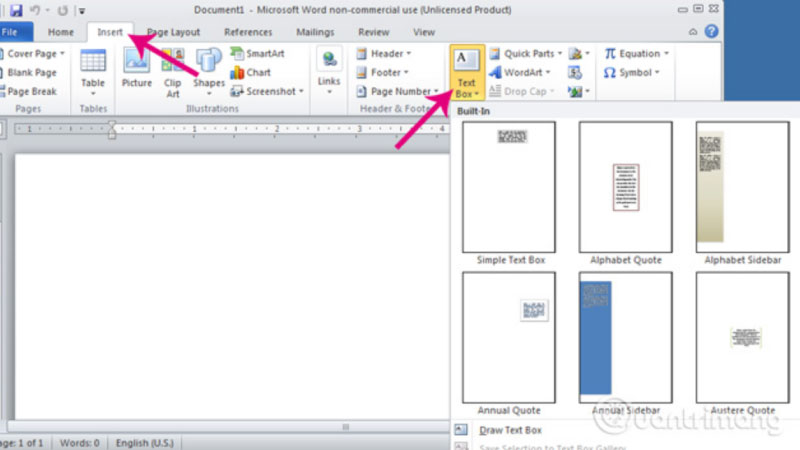Expand the Page Number dropdown
This screenshot has height=450, width=800.
point(397,91)
